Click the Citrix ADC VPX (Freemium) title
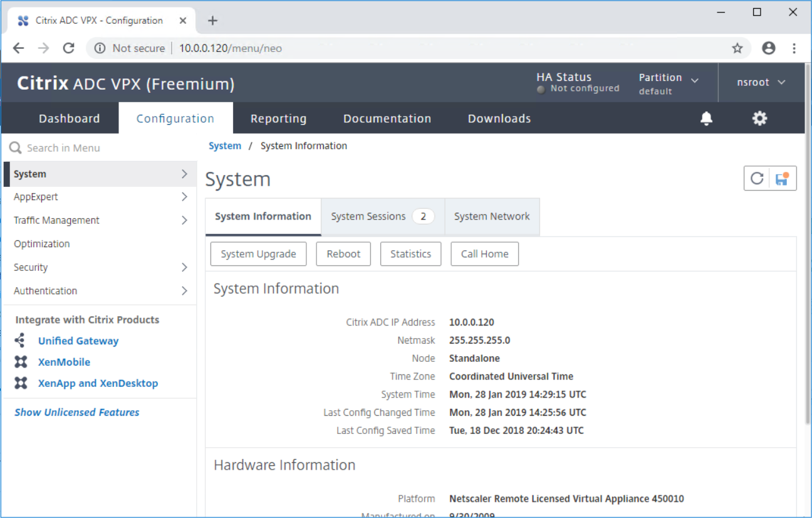 coord(125,83)
